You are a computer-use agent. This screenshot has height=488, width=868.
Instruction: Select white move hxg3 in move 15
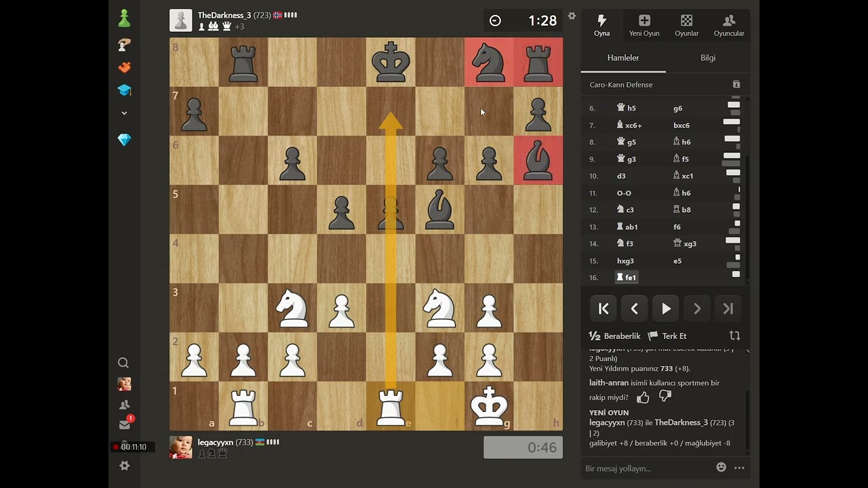625,260
